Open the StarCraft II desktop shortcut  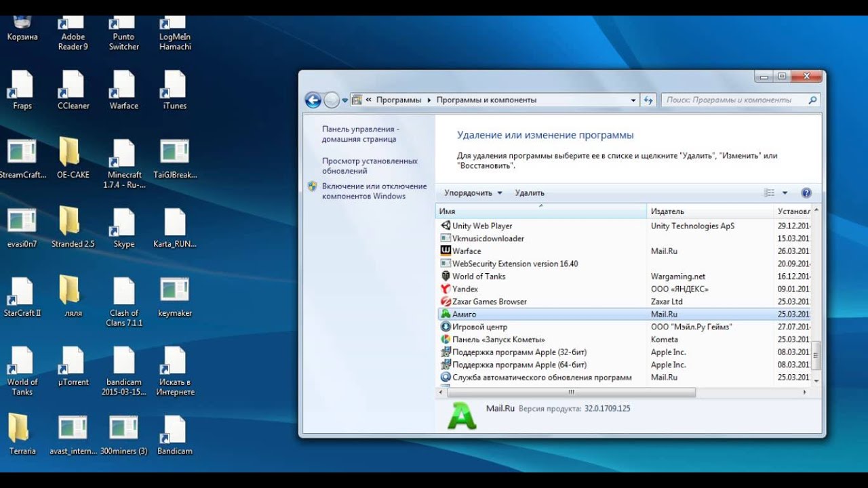[x=22, y=298]
